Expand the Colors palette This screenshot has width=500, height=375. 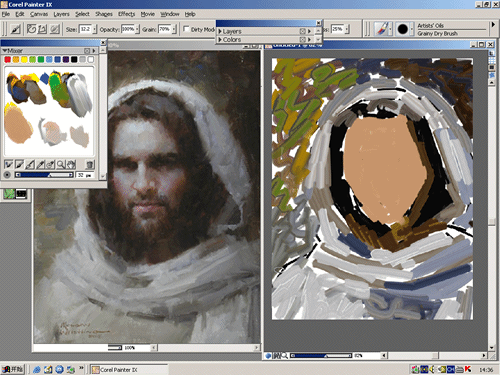coord(220,40)
